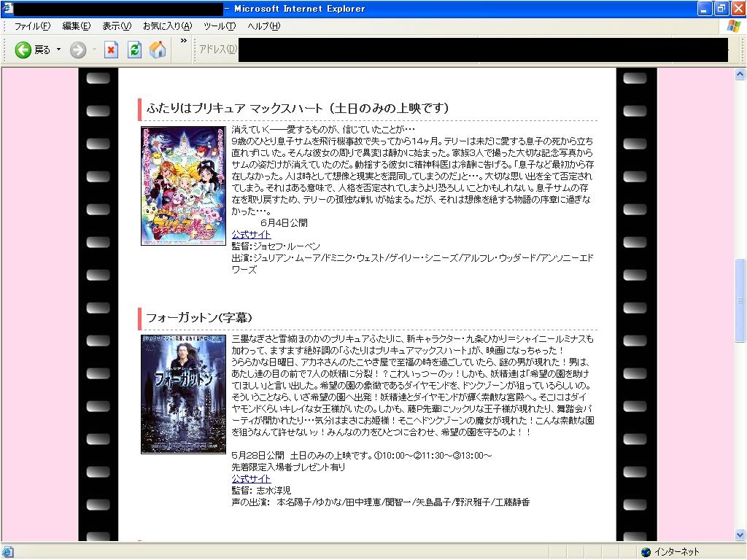747x560 pixels.
Task: Click the フォーガットン movie poster thumbnail
Action: pyautogui.click(x=183, y=394)
